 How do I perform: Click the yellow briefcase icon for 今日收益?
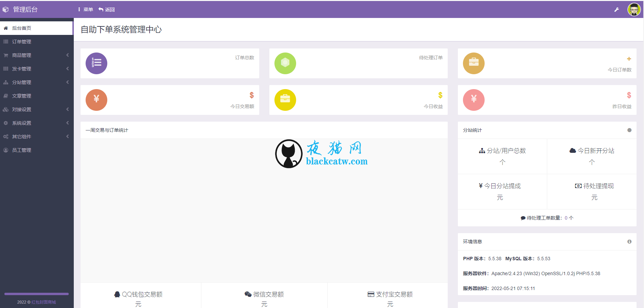(x=285, y=100)
